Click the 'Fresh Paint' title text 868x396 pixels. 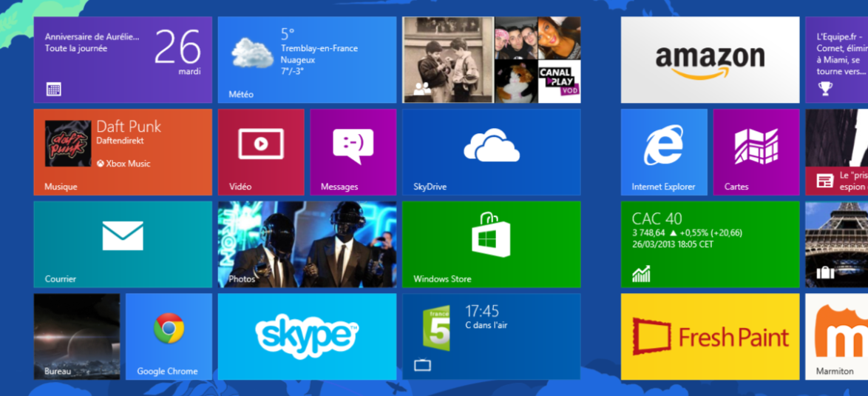[734, 337]
